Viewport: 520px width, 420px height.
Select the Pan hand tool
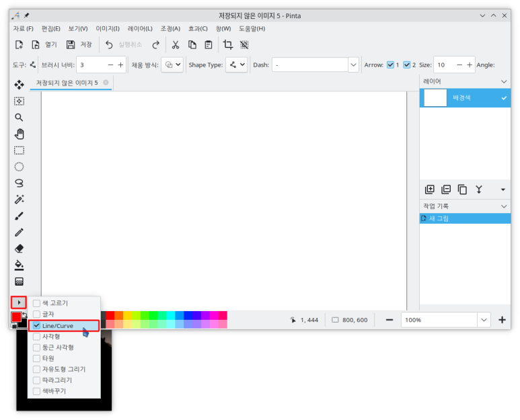[19, 134]
